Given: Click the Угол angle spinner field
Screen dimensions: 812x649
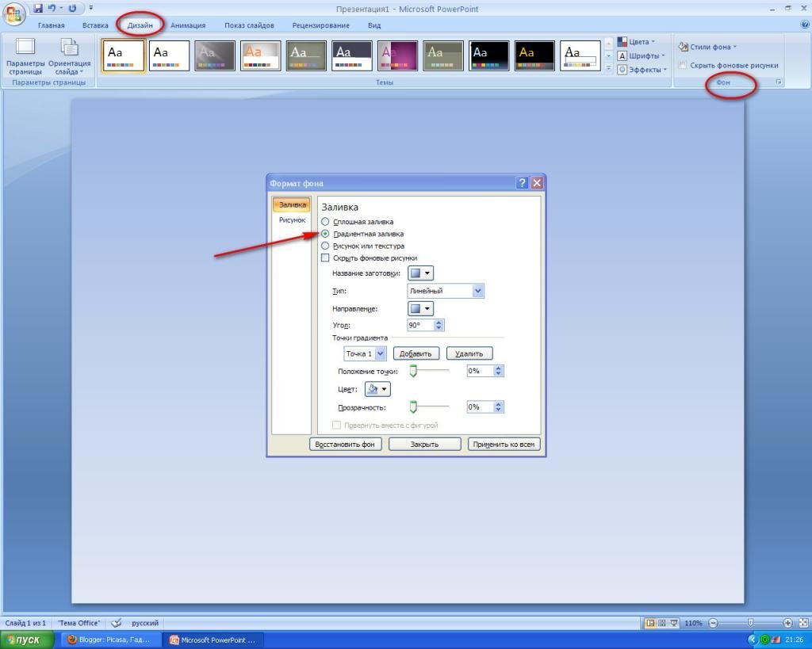Looking at the screenshot, I should tap(426, 325).
